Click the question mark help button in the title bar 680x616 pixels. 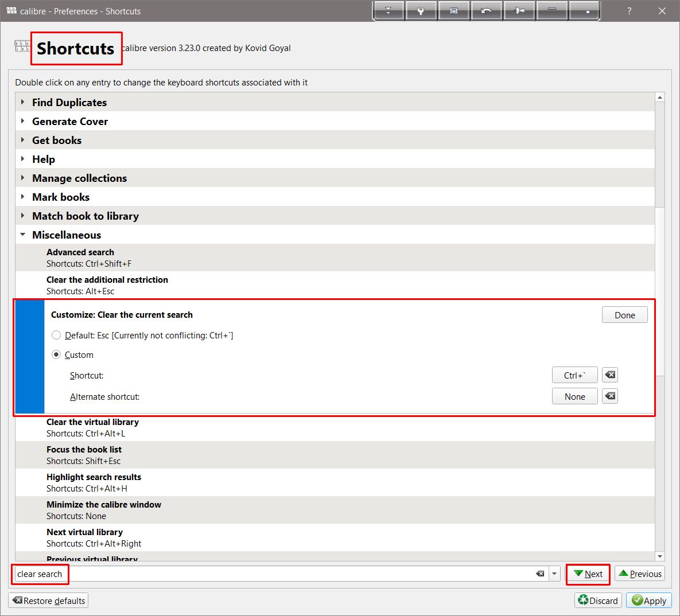(630, 11)
